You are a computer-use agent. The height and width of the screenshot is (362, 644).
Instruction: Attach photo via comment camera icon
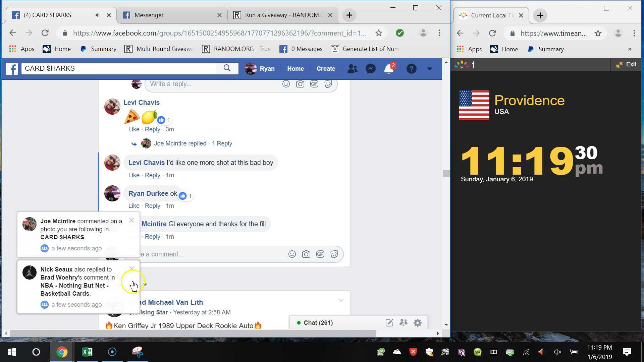(306, 254)
